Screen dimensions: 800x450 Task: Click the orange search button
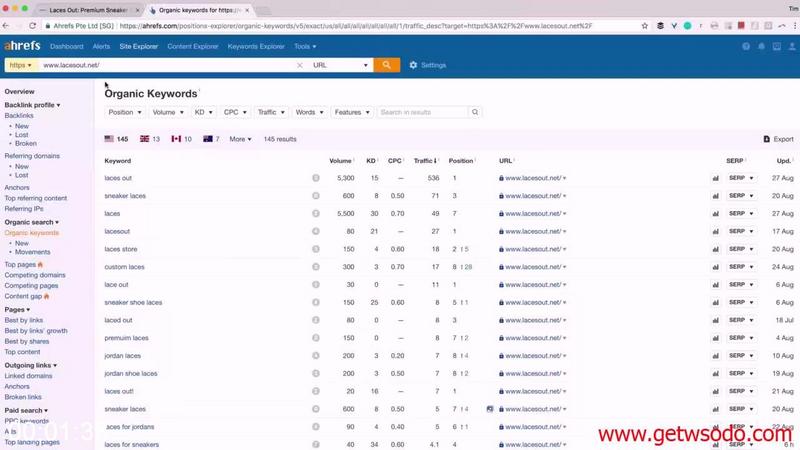tap(386, 65)
